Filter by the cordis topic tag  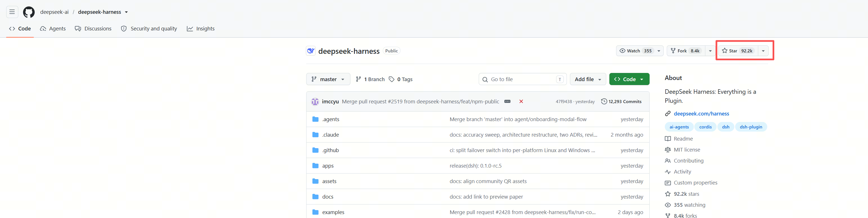[x=705, y=127]
